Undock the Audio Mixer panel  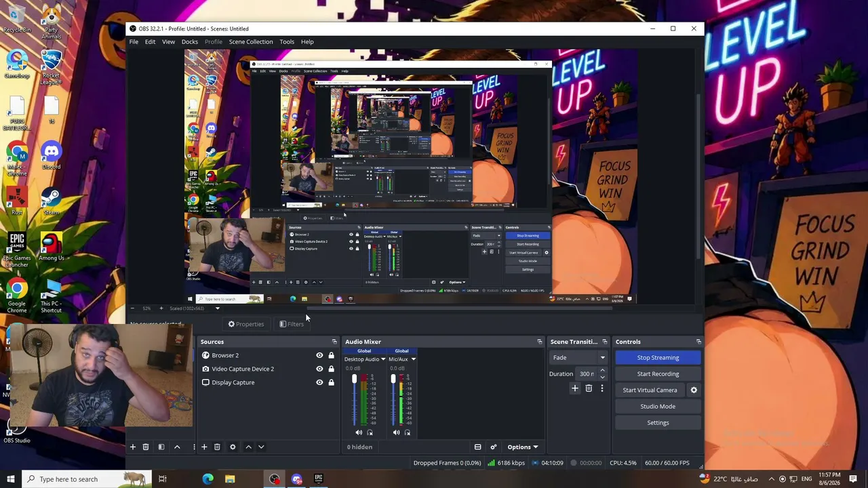pyautogui.click(x=540, y=342)
